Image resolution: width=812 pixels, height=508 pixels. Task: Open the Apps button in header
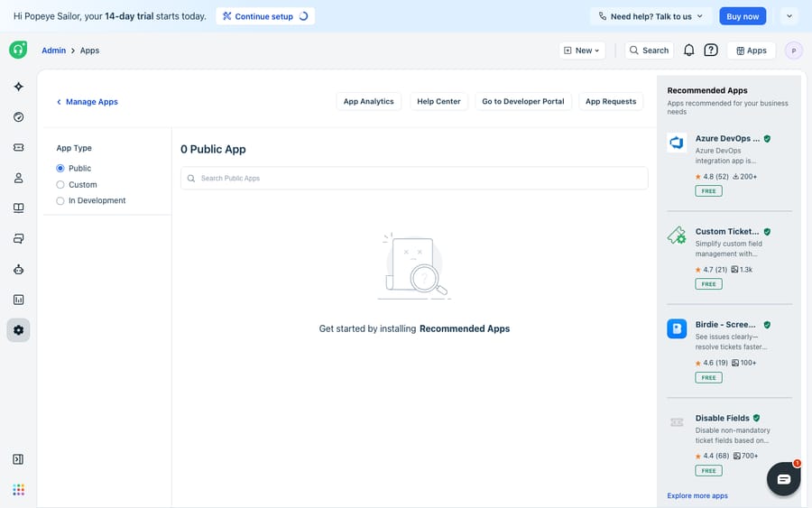pos(752,51)
